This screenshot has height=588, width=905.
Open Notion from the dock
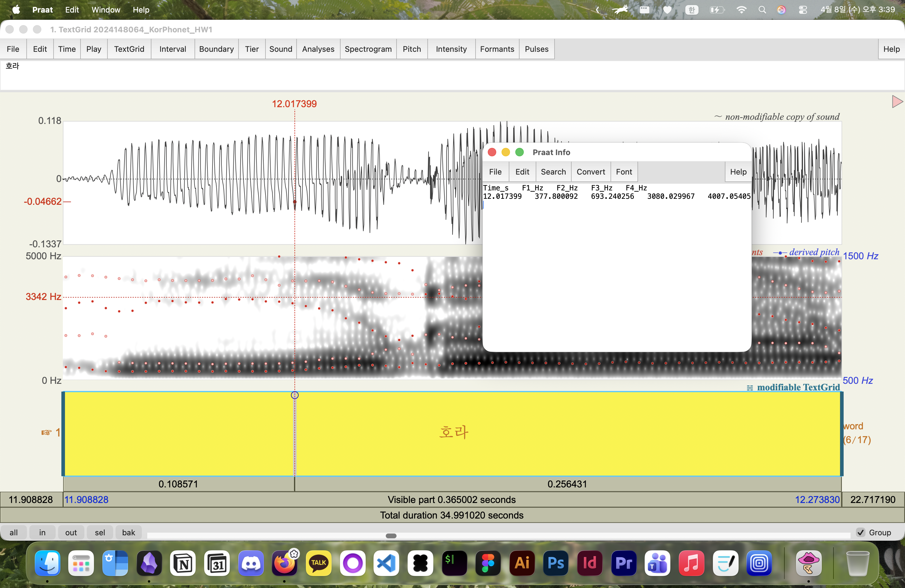pos(183,563)
